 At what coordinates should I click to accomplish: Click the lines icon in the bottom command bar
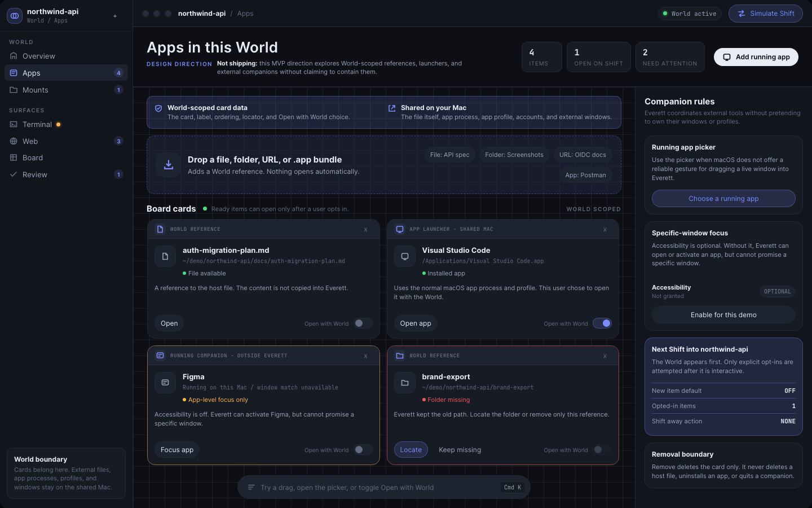point(251,487)
